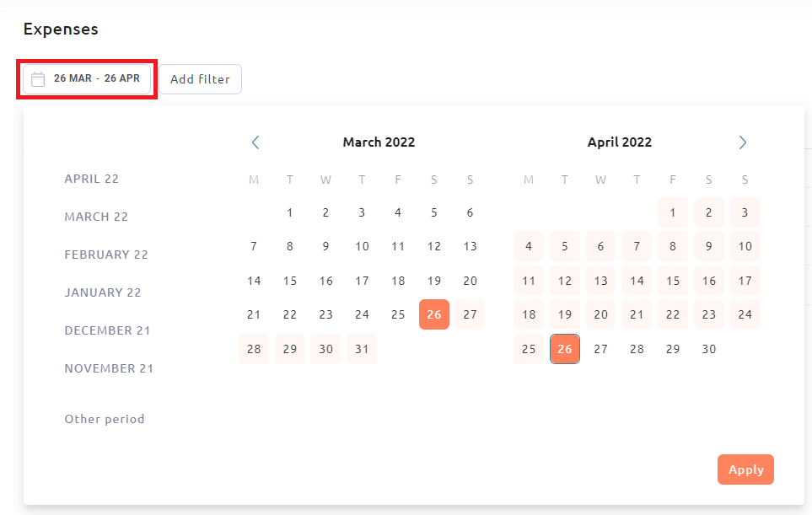Click the calendar icon in the date filter

(x=38, y=79)
